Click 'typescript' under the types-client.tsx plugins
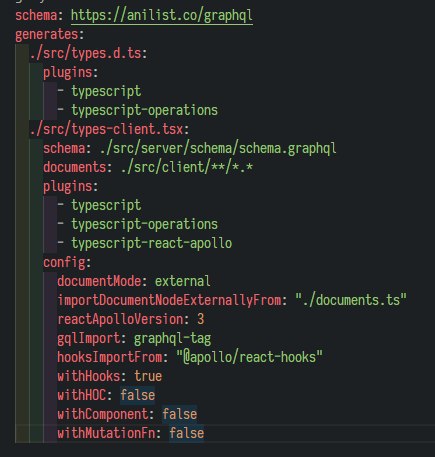The height and width of the screenshot is (457, 435). 106,205
